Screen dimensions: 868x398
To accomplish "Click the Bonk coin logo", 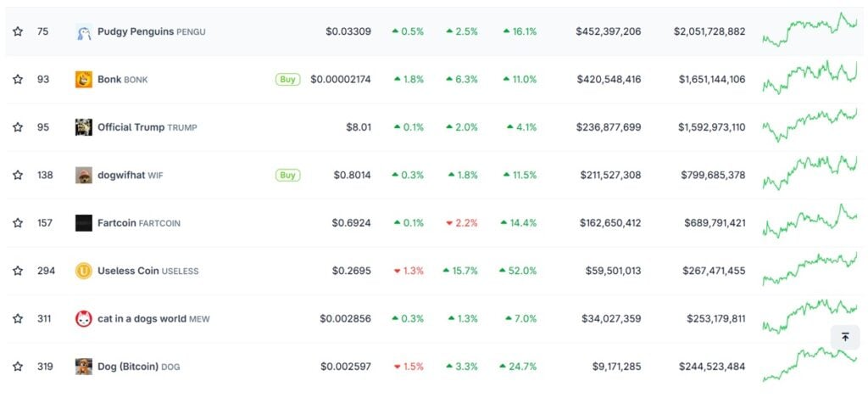I will (83, 80).
